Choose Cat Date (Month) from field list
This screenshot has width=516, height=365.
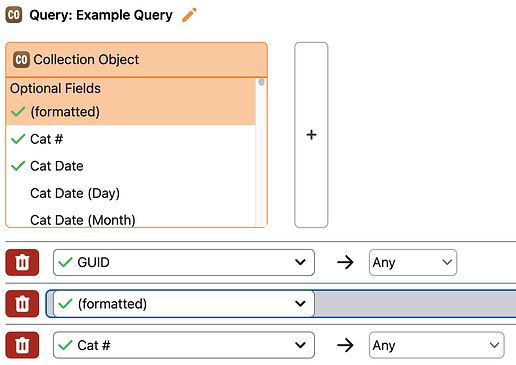coord(131,219)
